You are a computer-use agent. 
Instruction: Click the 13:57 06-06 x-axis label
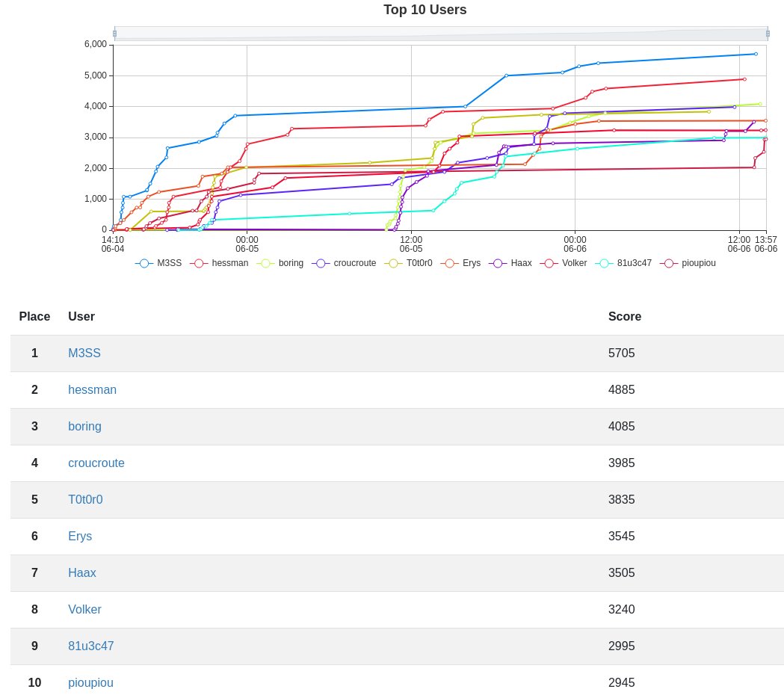(x=766, y=244)
